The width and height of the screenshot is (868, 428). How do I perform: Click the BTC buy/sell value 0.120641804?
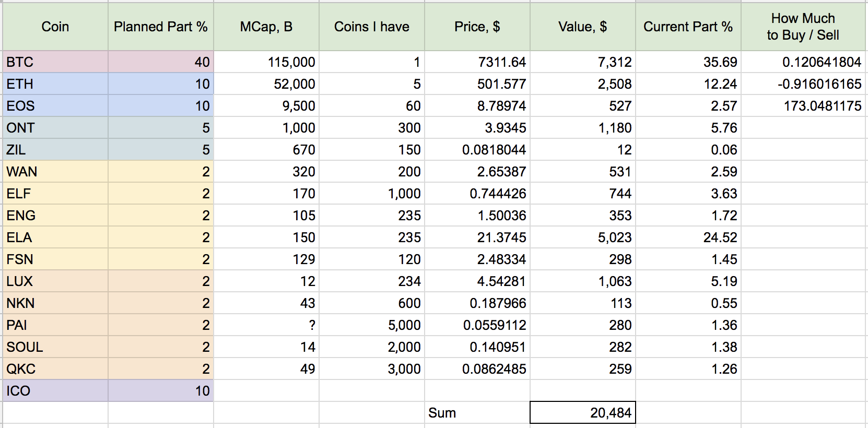coord(803,62)
